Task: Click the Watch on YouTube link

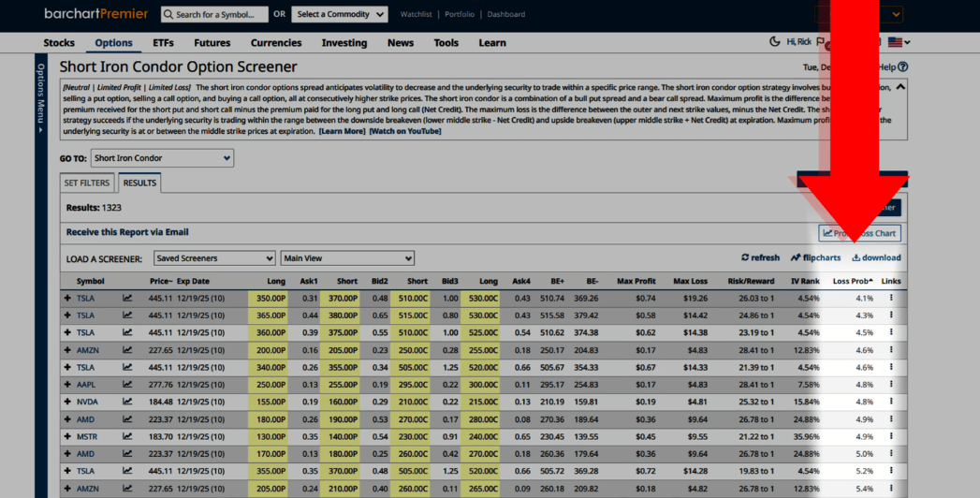Action: [x=404, y=132]
